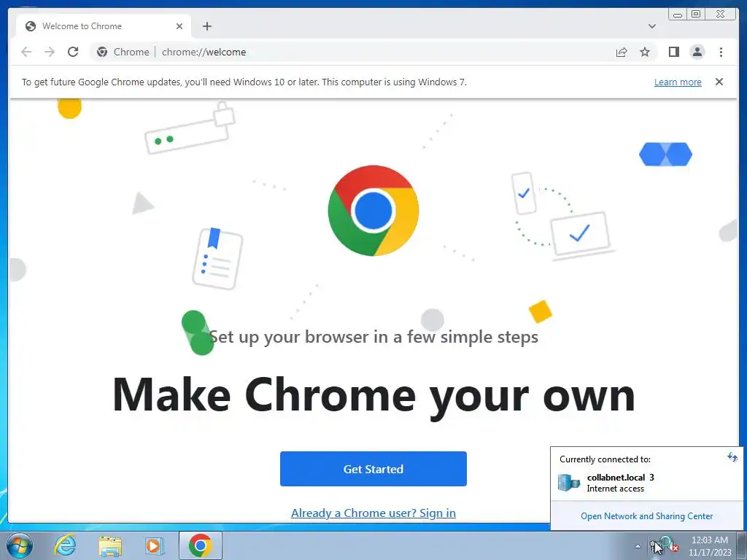Click the text Set up your browser in a few simple steps
This screenshot has height=560, width=747.
click(x=373, y=337)
